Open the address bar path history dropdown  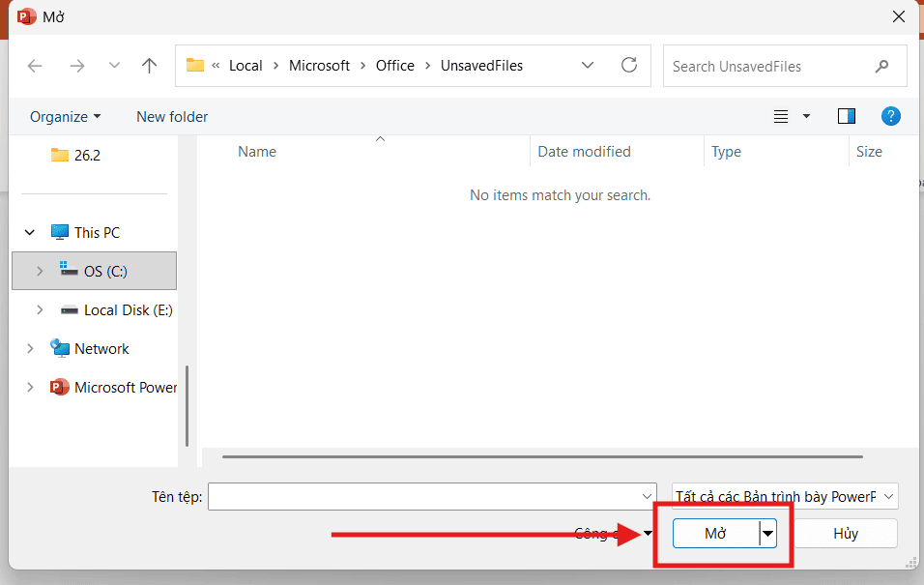(588, 66)
